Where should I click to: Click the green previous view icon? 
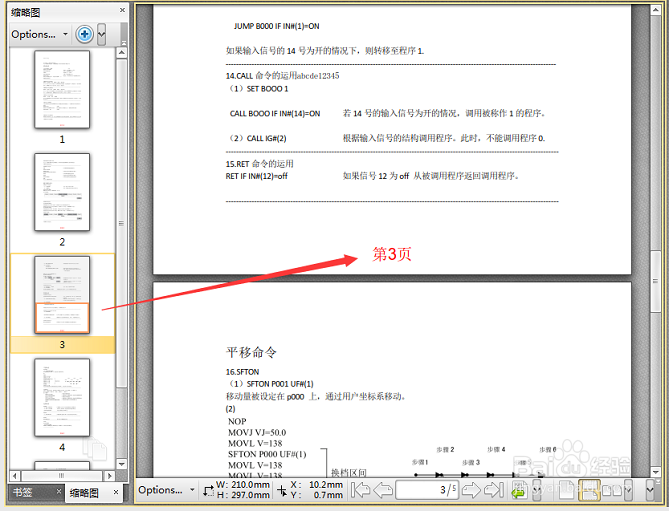click(x=519, y=490)
